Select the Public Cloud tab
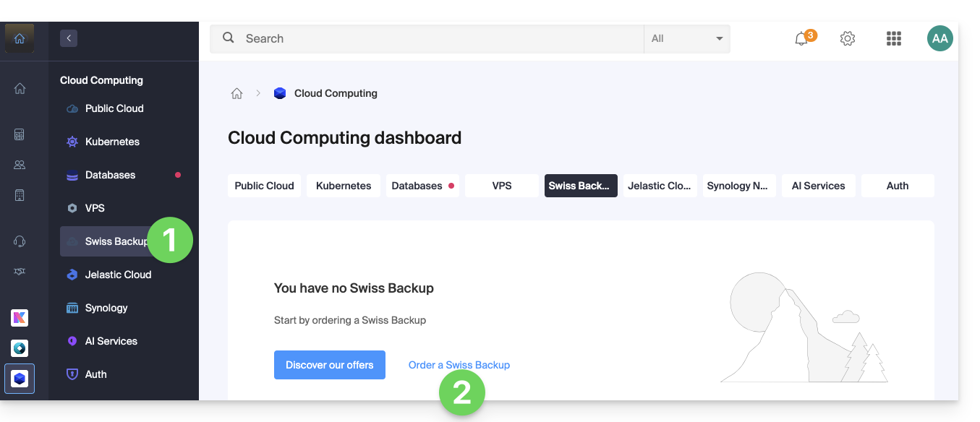The height and width of the screenshot is (422, 980). click(x=264, y=186)
